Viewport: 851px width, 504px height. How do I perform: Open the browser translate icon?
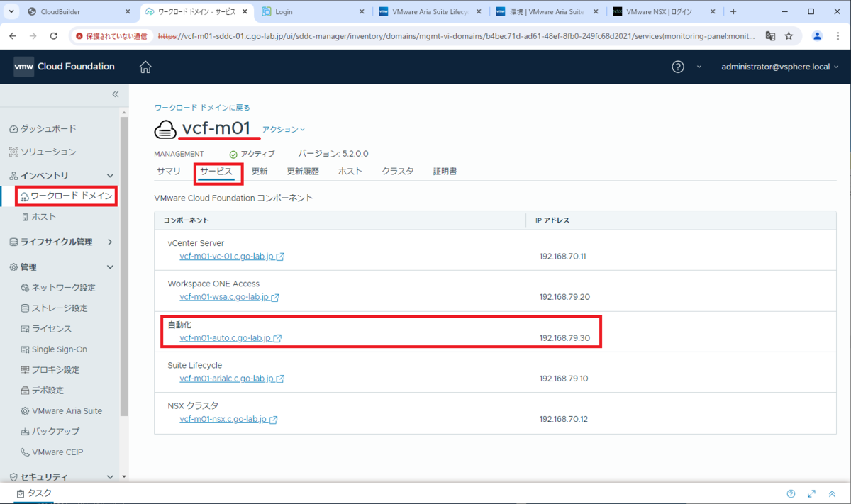point(770,36)
